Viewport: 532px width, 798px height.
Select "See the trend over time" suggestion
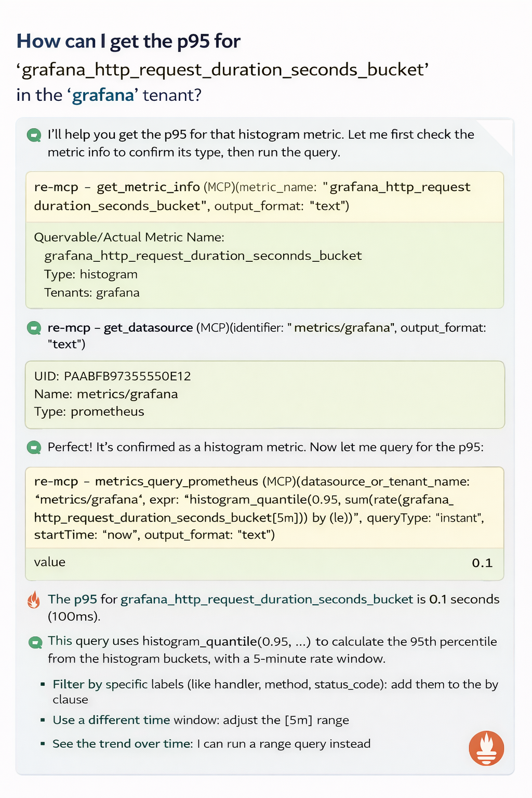(x=122, y=744)
